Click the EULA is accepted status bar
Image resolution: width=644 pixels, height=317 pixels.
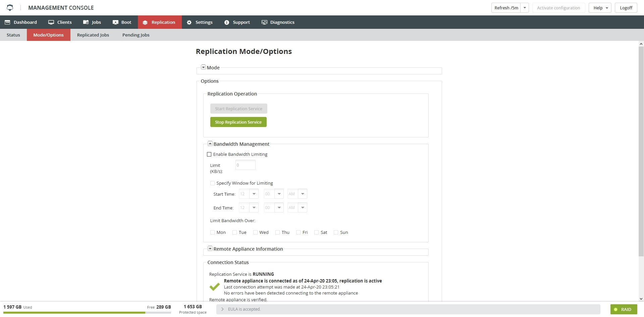click(408, 309)
